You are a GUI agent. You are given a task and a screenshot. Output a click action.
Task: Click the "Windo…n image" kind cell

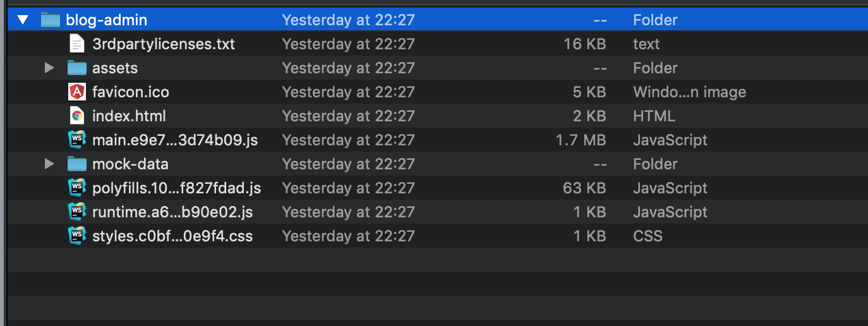tap(689, 92)
